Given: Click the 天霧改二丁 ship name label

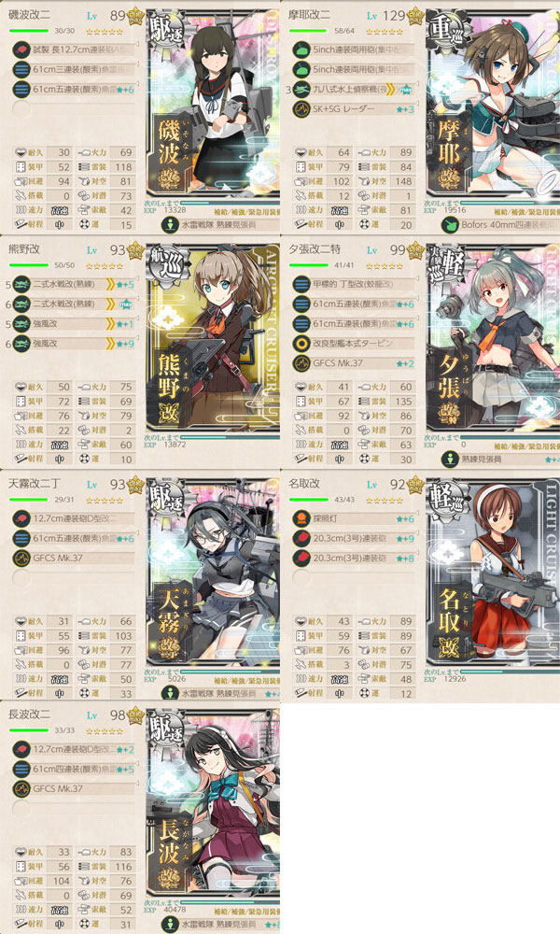Looking at the screenshot, I should pos(34,484).
